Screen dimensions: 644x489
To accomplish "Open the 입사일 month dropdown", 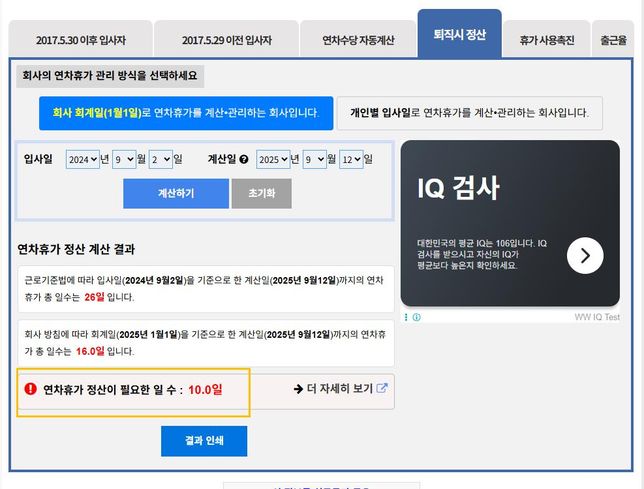I will click(124, 159).
